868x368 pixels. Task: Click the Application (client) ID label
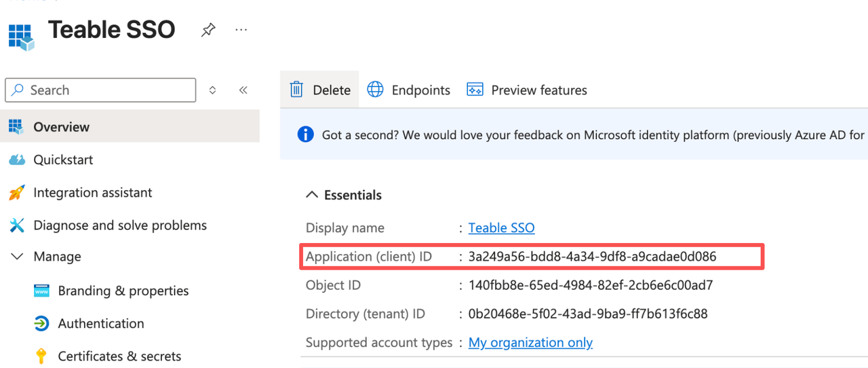(x=369, y=257)
